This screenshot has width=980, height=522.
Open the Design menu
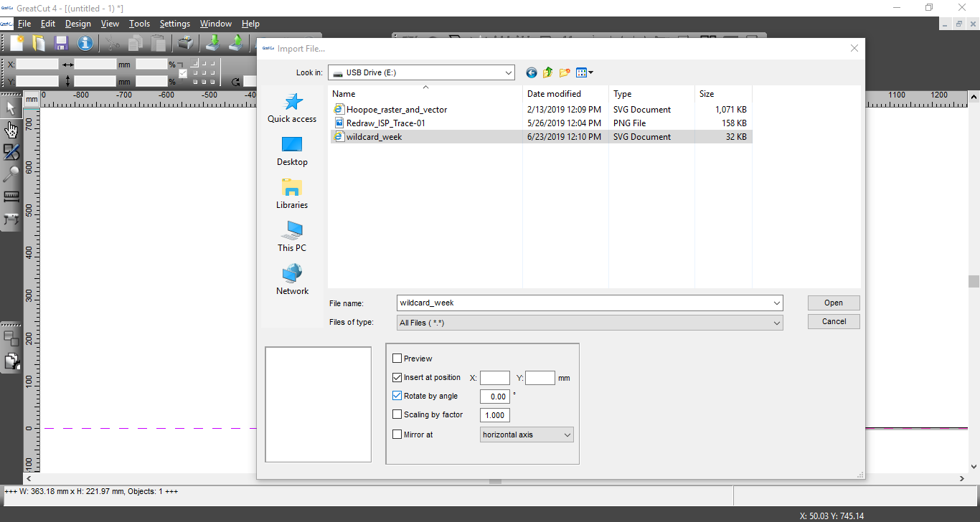[78, 24]
